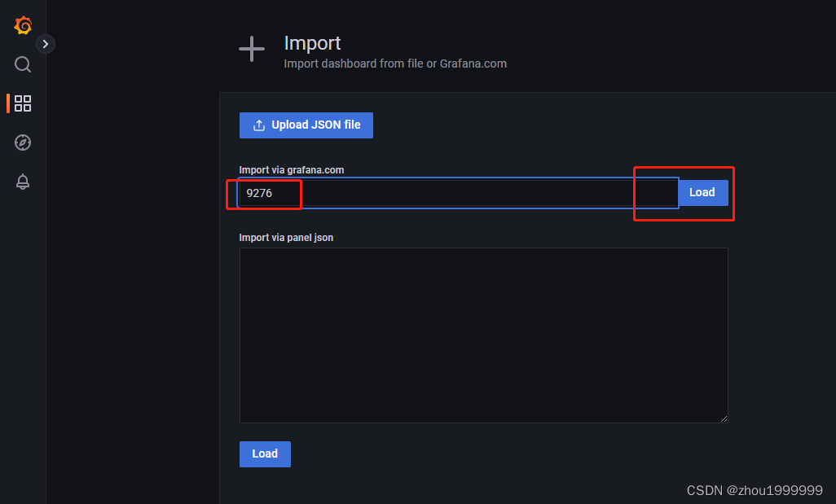Open the Explore compass icon in sidebar
836x504 pixels.
(22, 142)
